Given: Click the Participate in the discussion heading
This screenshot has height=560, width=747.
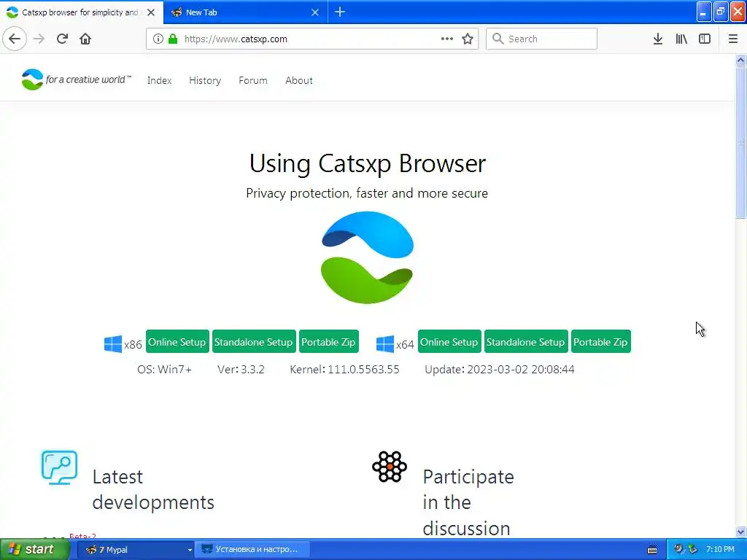Looking at the screenshot, I should coord(468,502).
